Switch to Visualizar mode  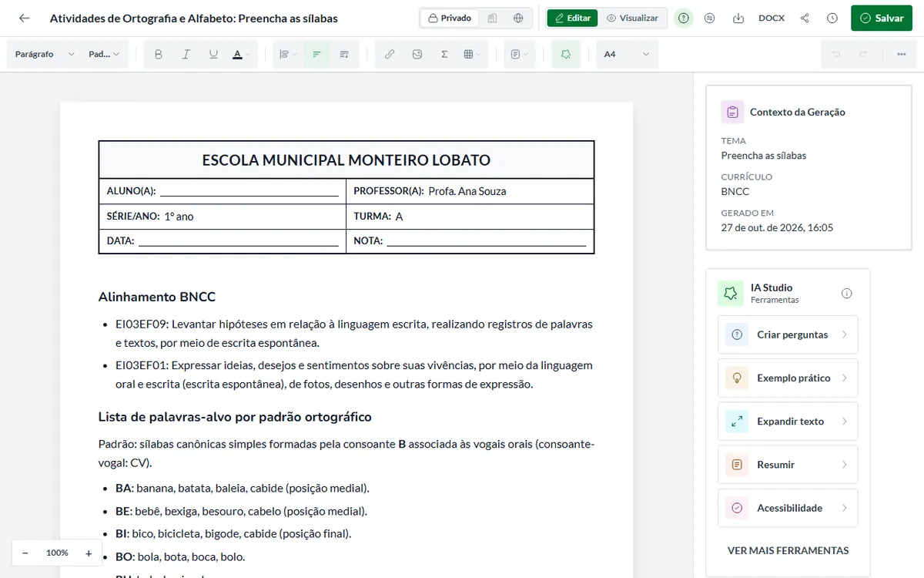point(632,18)
